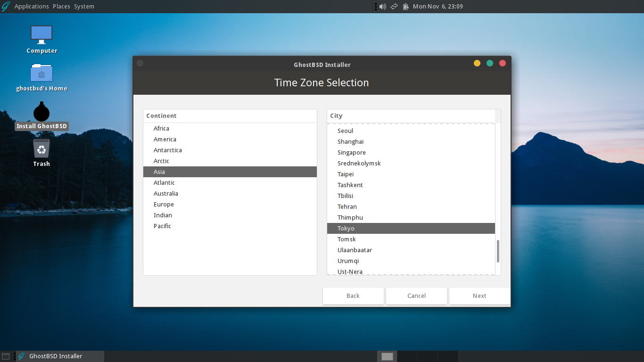Open ghostbsd's Home folder icon
The image size is (644, 362).
point(41,73)
